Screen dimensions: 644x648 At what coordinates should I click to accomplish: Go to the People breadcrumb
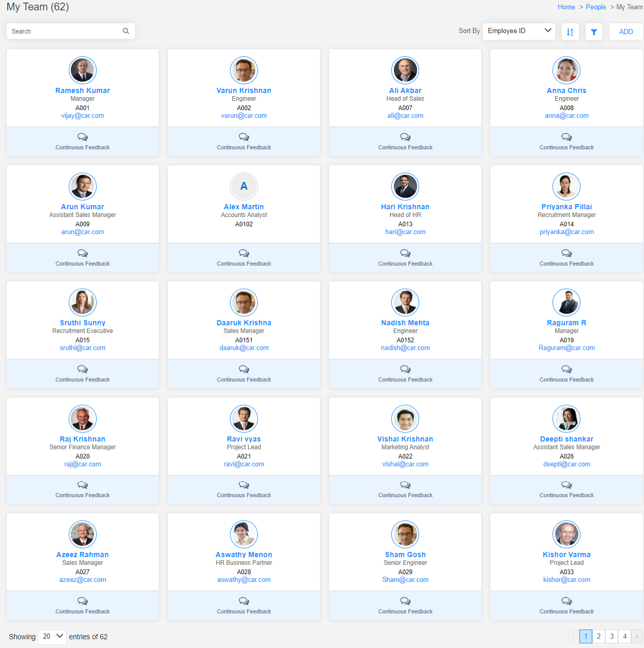(x=596, y=7)
